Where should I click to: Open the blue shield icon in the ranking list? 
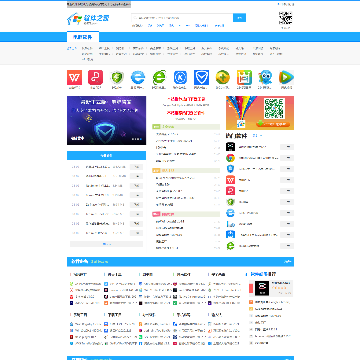(x=230, y=169)
